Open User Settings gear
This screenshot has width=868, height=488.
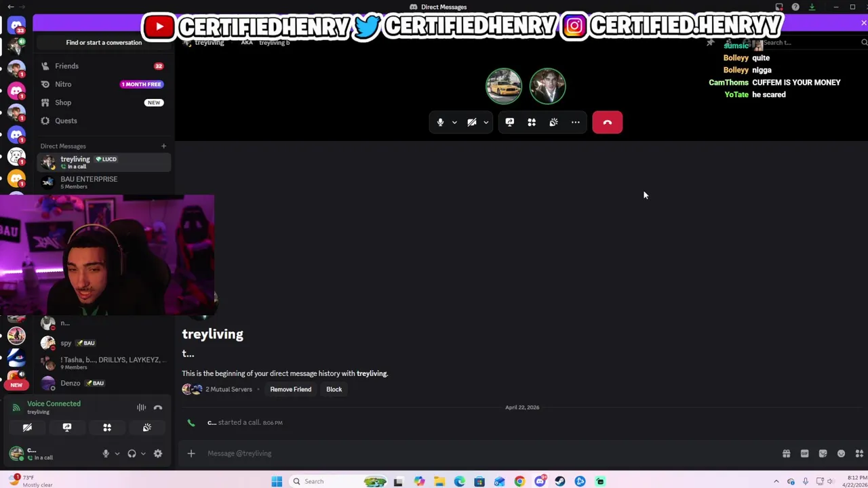158,453
